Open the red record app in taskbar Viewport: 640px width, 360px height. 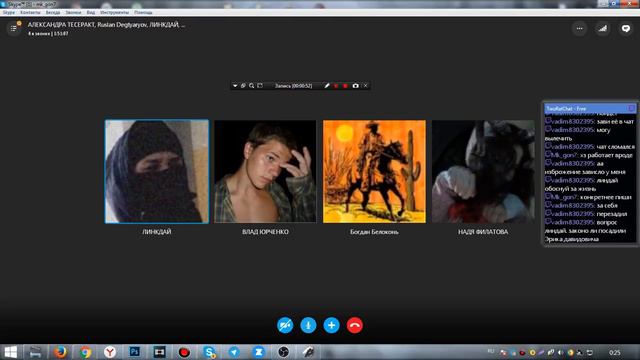click(x=184, y=352)
